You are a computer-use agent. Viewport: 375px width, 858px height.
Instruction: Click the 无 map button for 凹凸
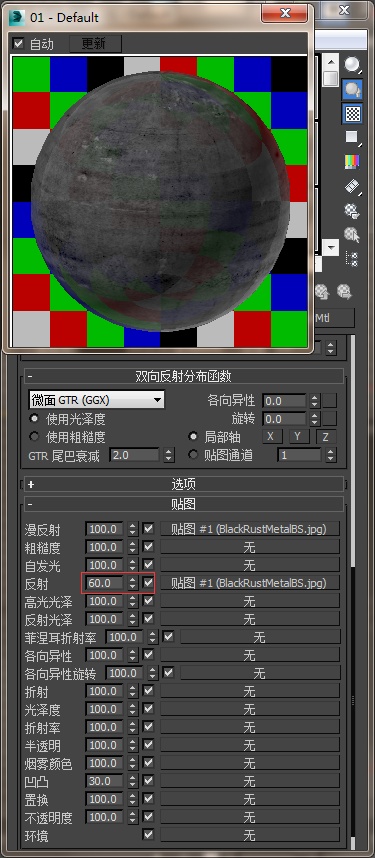click(249, 781)
